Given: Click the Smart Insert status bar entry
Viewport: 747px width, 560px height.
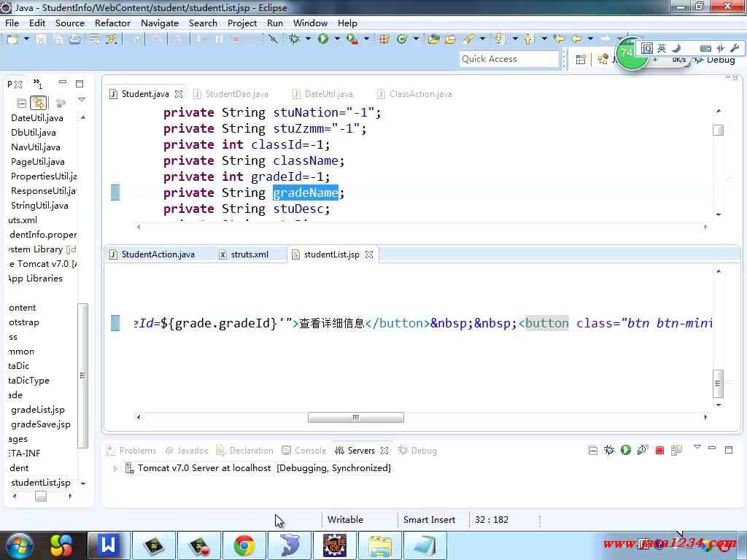Looking at the screenshot, I should pyautogui.click(x=429, y=520).
